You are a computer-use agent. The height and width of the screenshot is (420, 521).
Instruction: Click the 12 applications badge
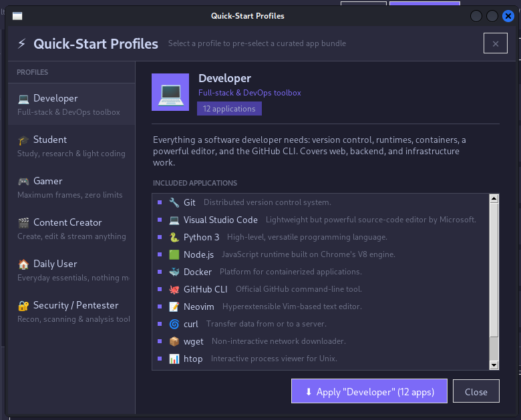(x=229, y=109)
